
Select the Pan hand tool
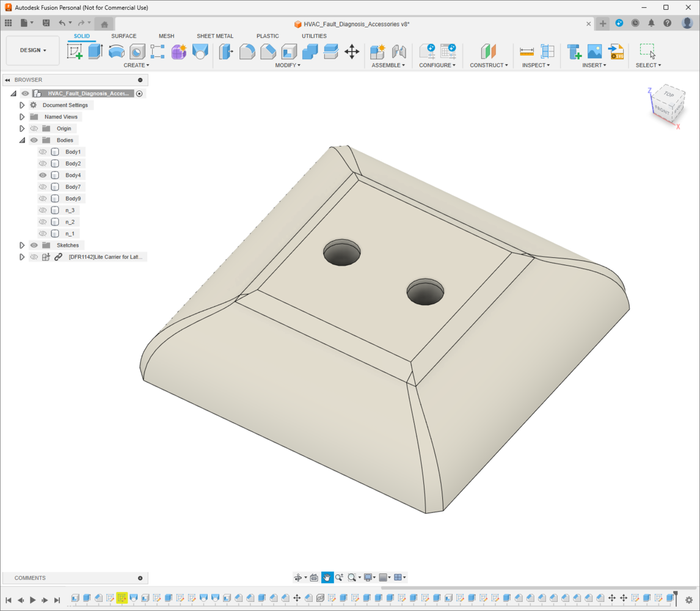(x=327, y=577)
